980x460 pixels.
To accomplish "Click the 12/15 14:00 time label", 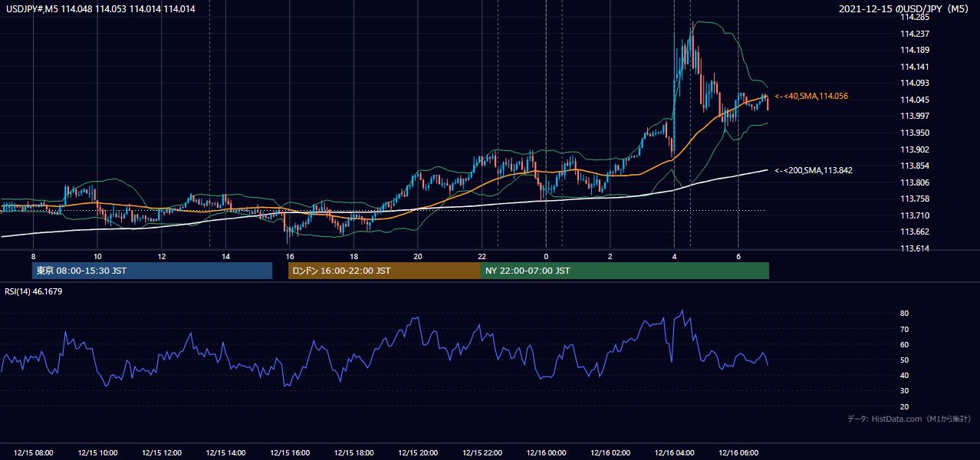I will tap(225, 453).
